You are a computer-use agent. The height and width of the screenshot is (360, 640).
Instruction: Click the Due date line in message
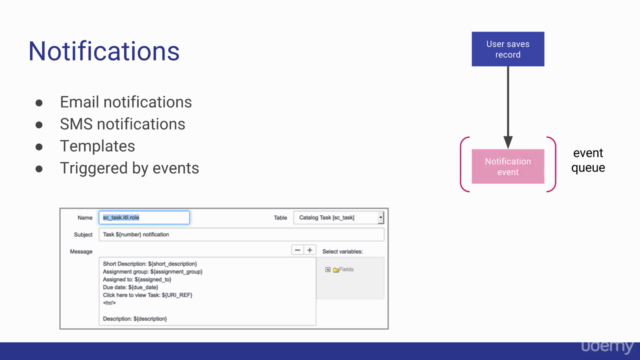[x=130, y=287]
